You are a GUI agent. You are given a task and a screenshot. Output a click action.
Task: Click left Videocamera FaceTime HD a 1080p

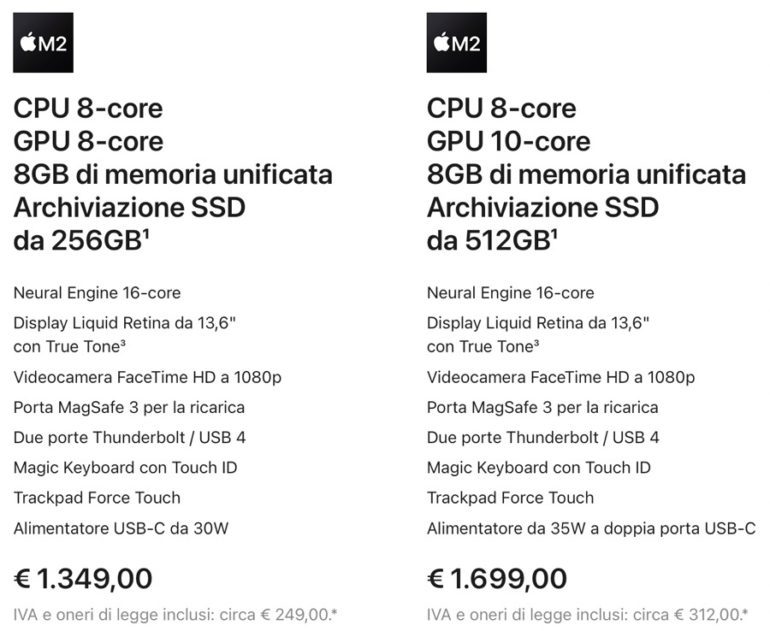point(147,377)
